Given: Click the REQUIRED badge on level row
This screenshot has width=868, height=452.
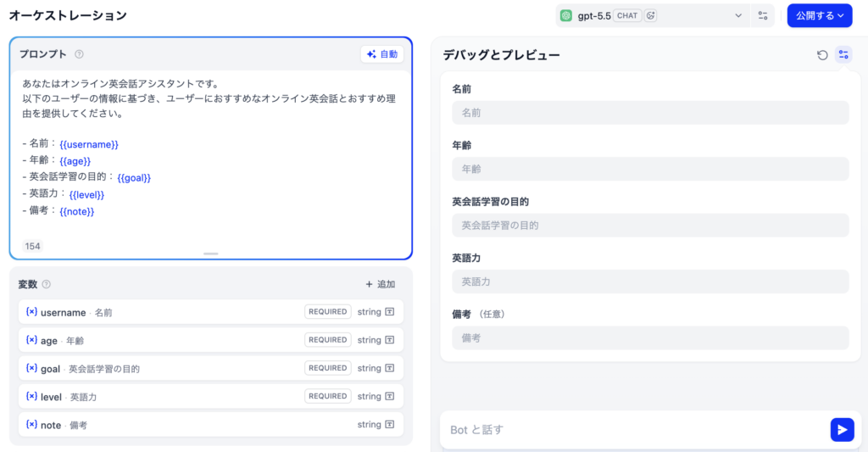Looking at the screenshot, I should tap(328, 397).
